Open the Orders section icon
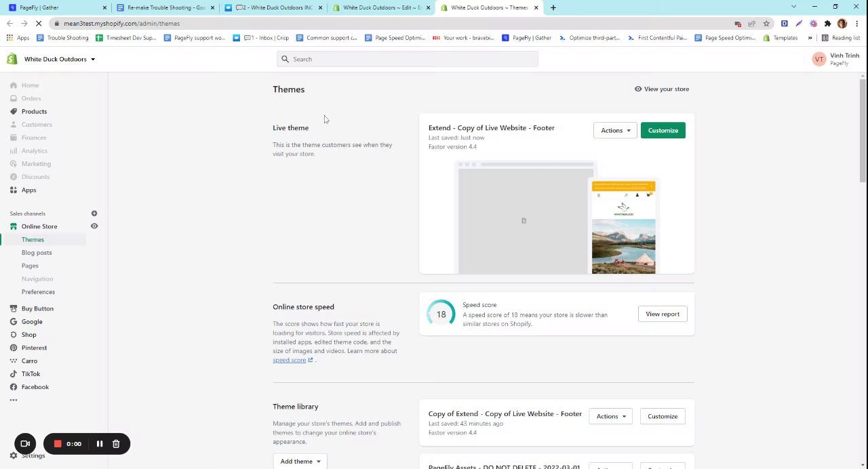Viewport: 868px width, 469px height. (13, 98)
